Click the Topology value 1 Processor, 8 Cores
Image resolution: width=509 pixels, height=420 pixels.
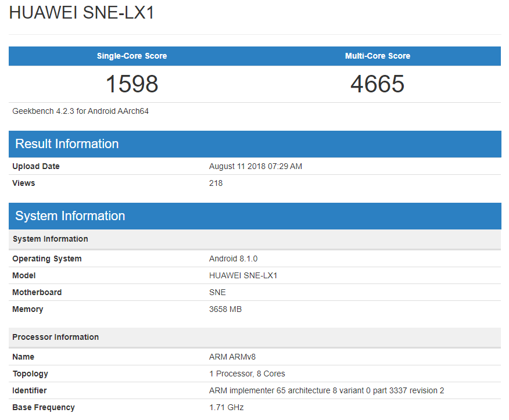click(247, 374)
